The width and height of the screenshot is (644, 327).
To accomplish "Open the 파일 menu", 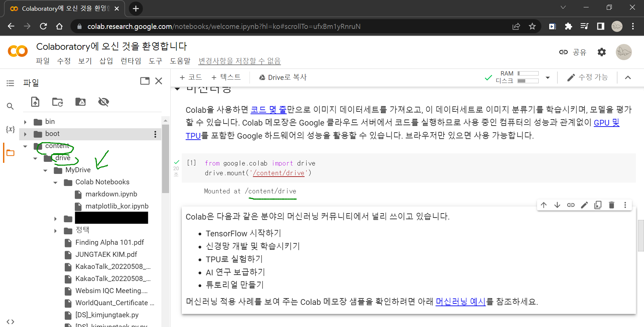I will [x=43, y=61].
